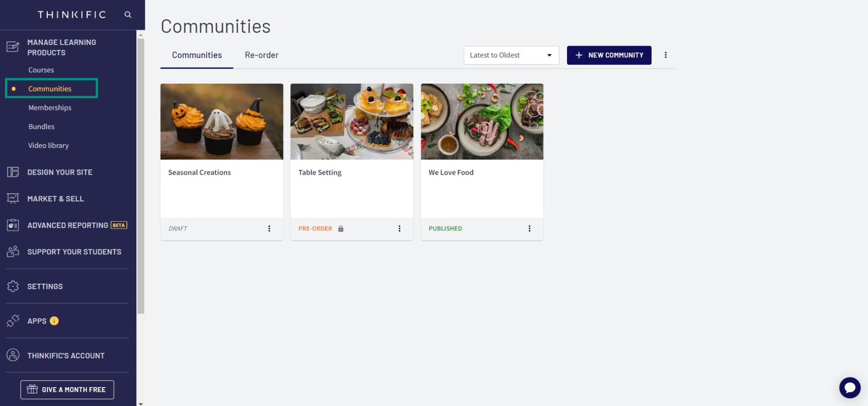Click the New Community button
868x406 pixels.
609,55
